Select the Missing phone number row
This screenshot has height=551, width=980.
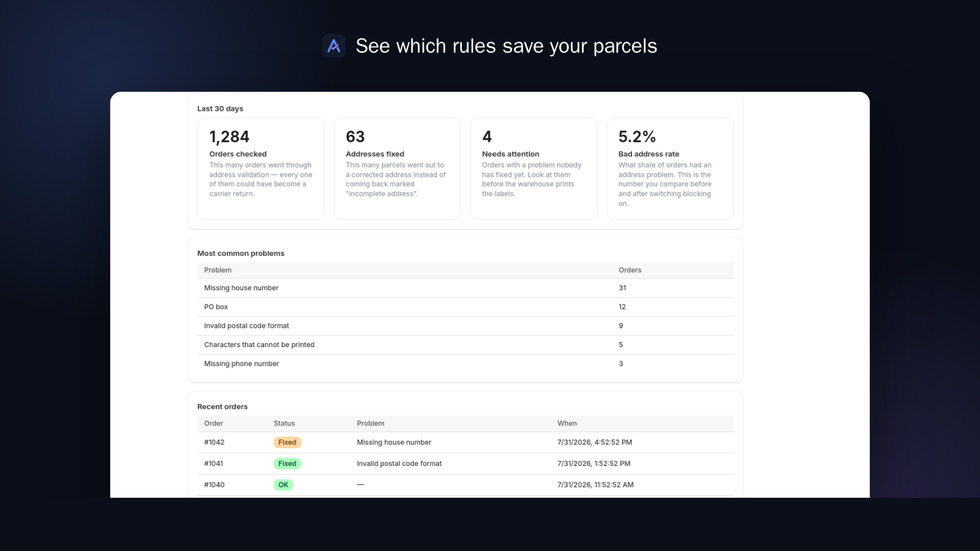pos(466,364)
